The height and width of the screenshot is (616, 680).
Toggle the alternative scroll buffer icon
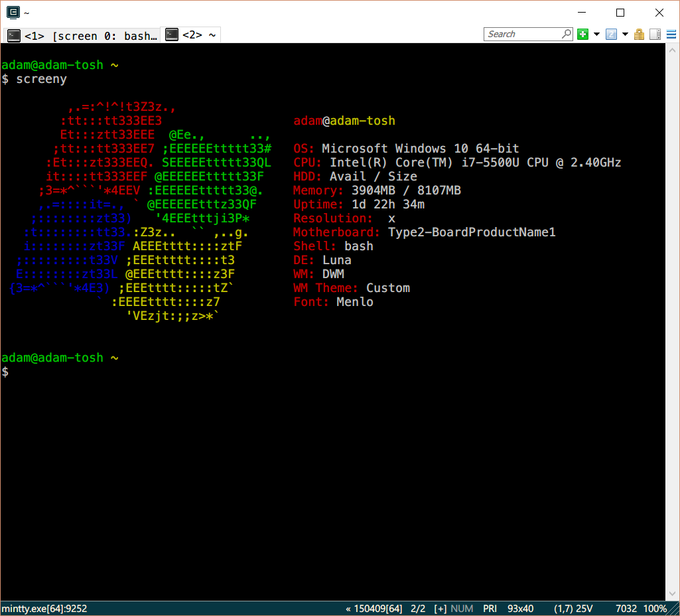tap(655, 35)
